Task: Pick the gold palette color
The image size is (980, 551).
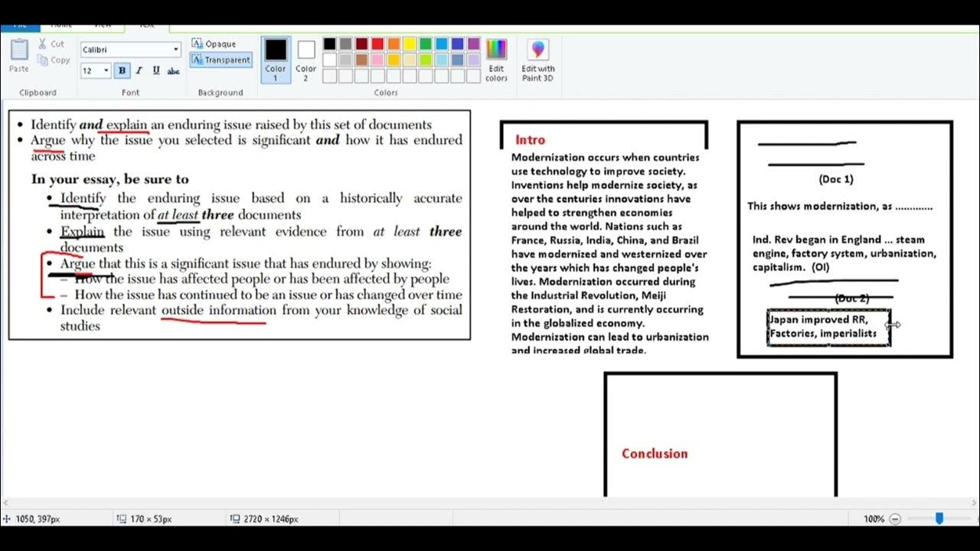Action: pos(394,60)
